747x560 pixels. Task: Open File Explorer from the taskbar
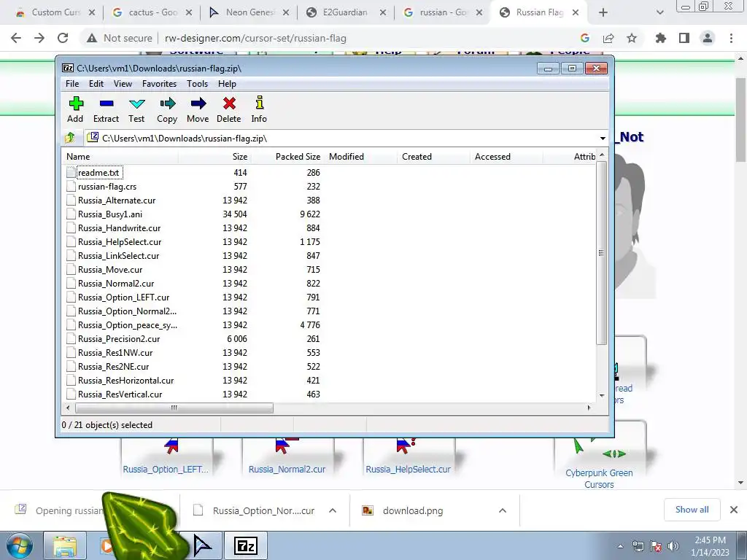[65, 545]
